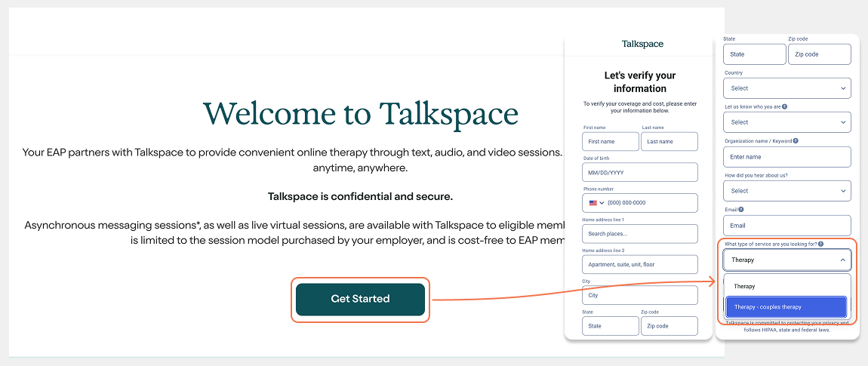Choose 'Therapy - couples therapy' option
868x366 pixels.
pos(786,307)
